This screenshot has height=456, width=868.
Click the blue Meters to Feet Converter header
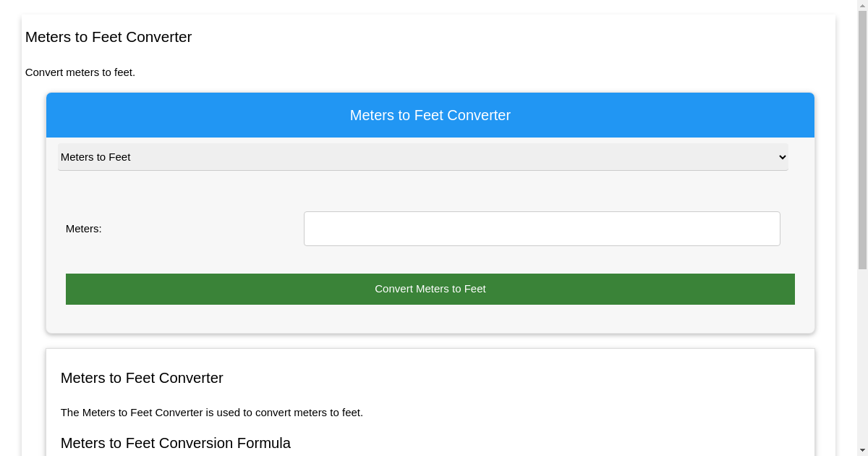[x=430, y=115]
